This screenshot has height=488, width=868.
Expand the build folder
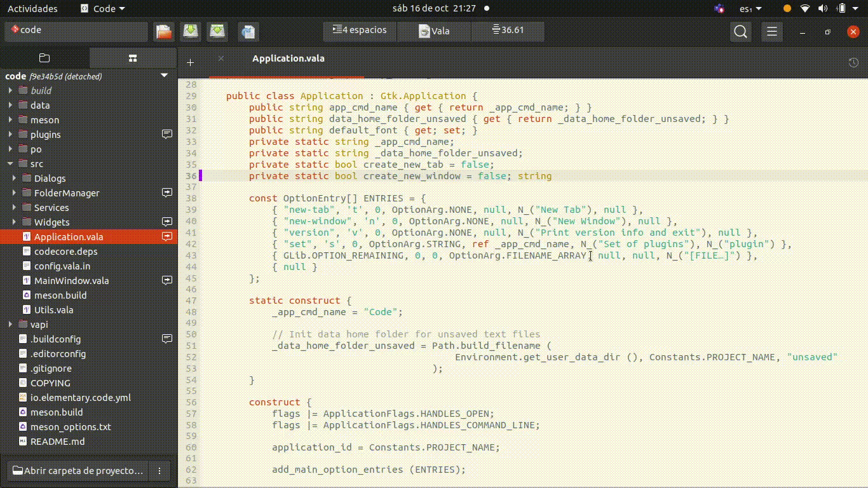coord(10,90)
